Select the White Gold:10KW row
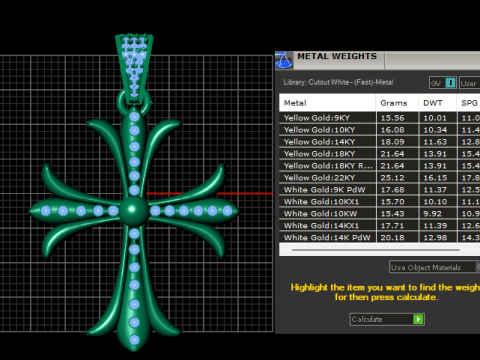 [x=379, y=214]
